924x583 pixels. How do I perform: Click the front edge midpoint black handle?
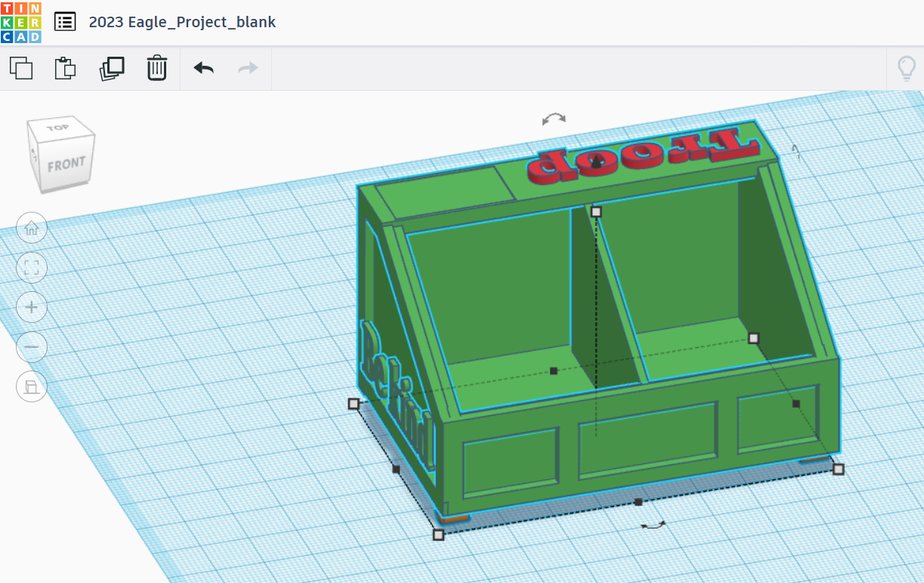tap(638, 502)
